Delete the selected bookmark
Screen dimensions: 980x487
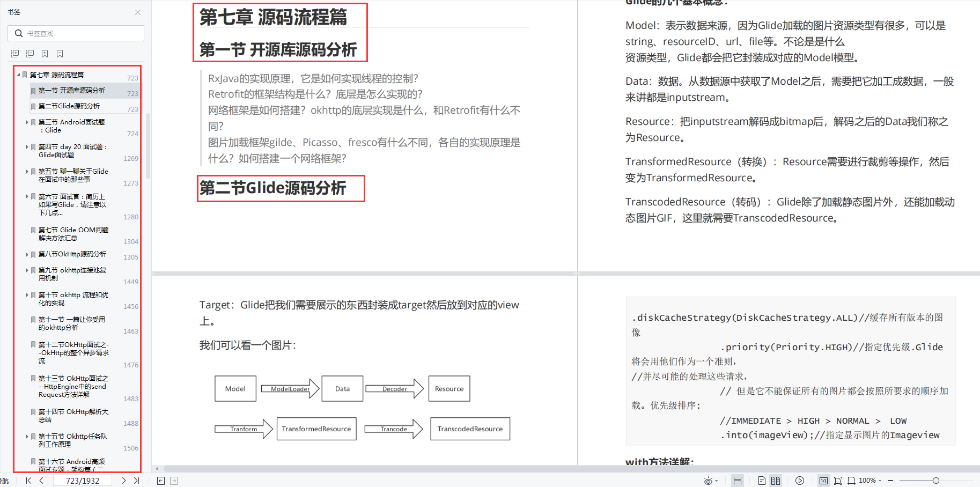pyautogui.click(x=60, y=54)
